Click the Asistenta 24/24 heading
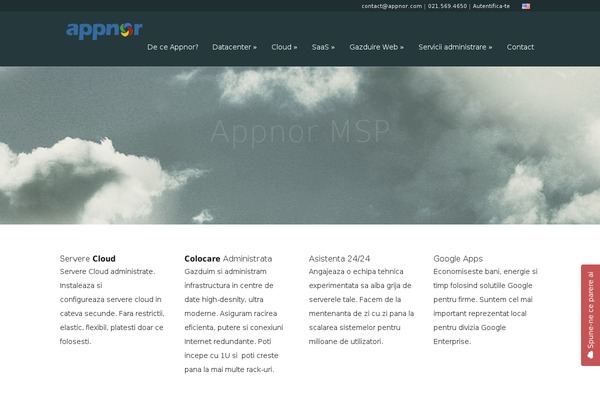Screen dimensions: 600x400 tap(339, 259)
